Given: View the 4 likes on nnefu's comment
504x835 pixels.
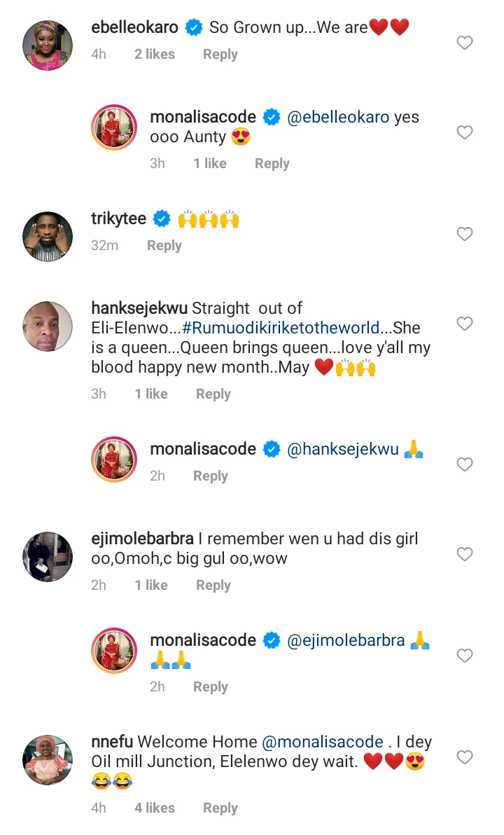Looking at the screenshot, I should [x=155, y=808].
